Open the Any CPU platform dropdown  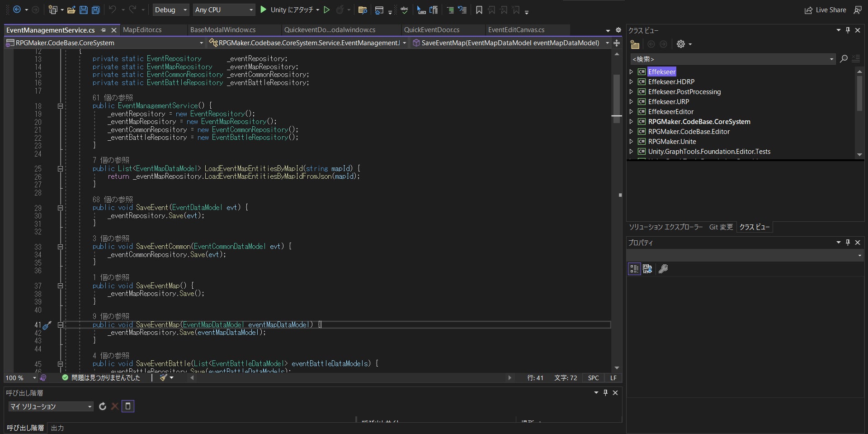[224, 10]
